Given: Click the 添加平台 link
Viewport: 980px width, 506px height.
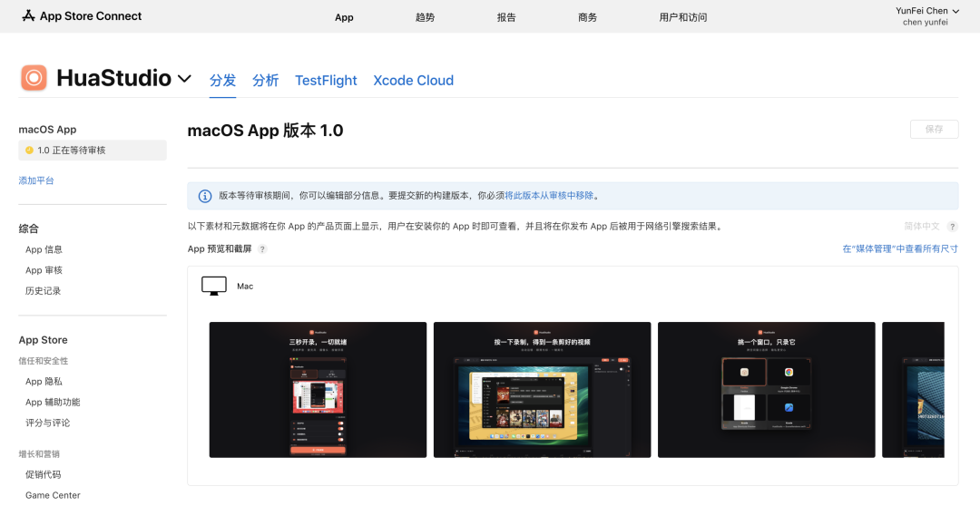Looking at the screenshot, I should (36, 180).
